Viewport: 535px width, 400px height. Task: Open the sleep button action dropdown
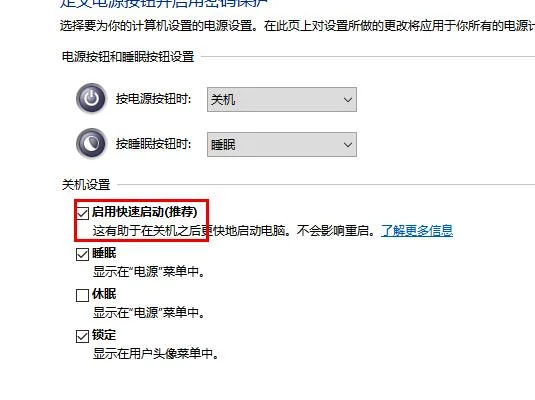click(282, 144)
